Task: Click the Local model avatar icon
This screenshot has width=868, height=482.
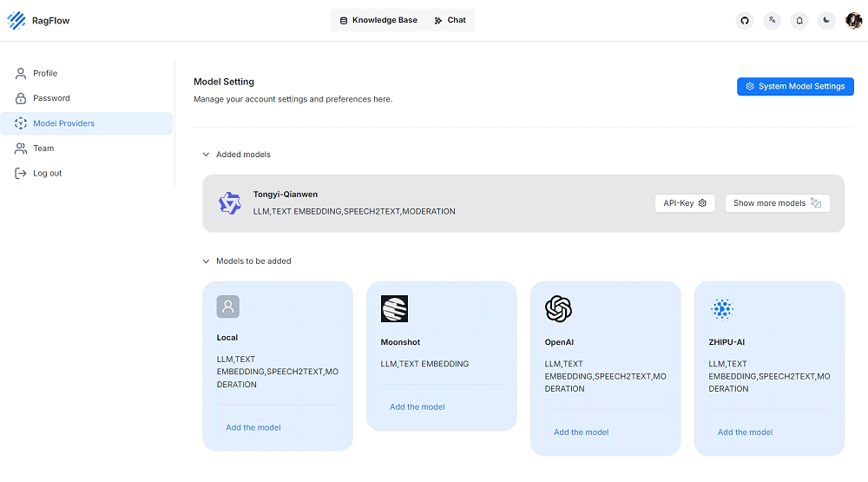Action: pyautogui.click(x=228, y=307)
